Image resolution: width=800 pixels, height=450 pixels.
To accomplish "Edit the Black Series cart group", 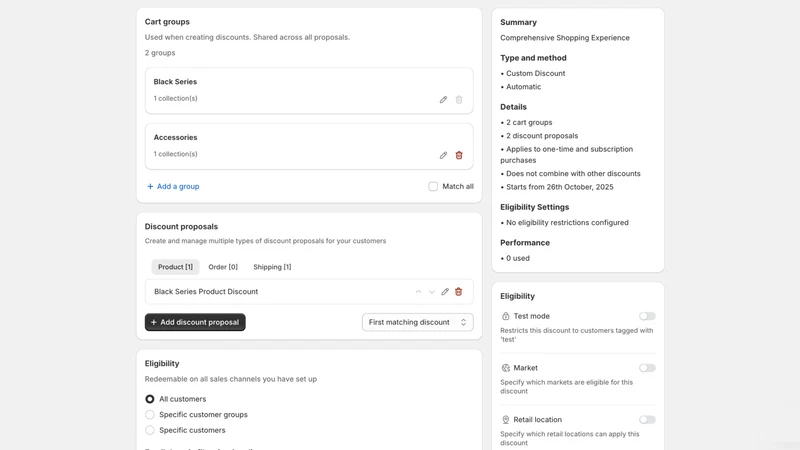I will pos(443,99).
